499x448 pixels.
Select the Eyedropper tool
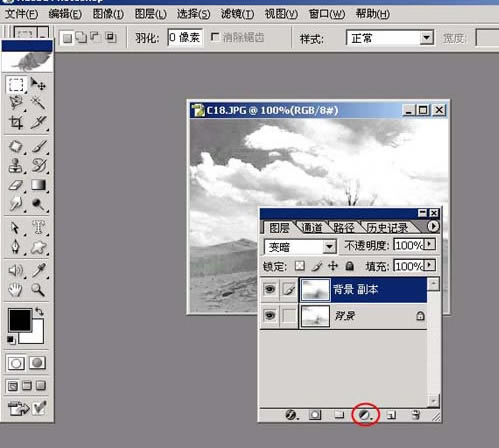[x=38, y=271]
